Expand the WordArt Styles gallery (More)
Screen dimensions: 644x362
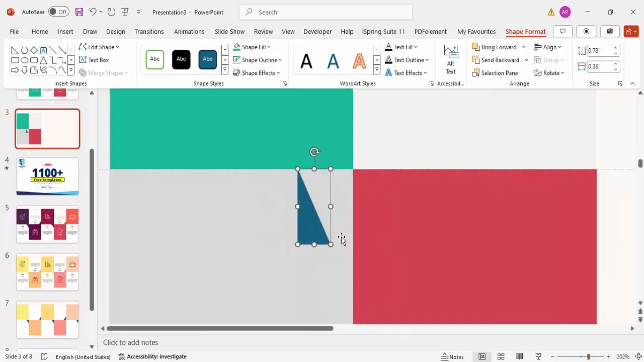pyautogui.click(x=376, y=70)
